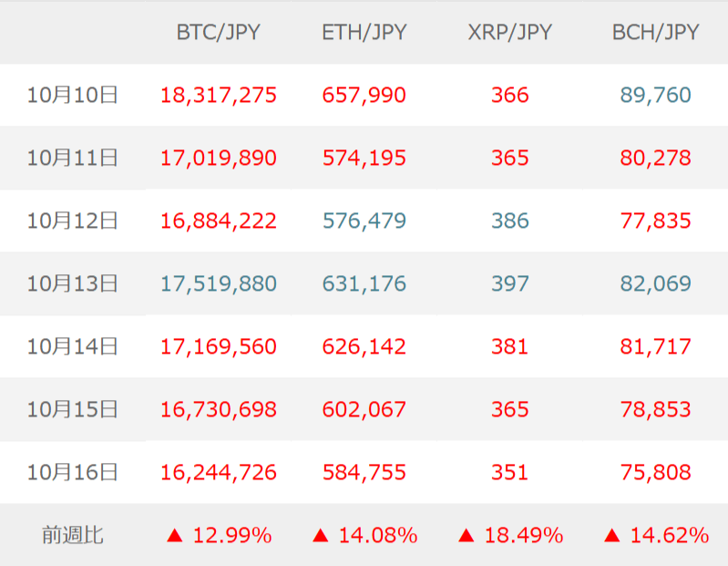Screen dimensions: 728x566
Task: Select the 10月16日 row label
Action: coord(73,472)
